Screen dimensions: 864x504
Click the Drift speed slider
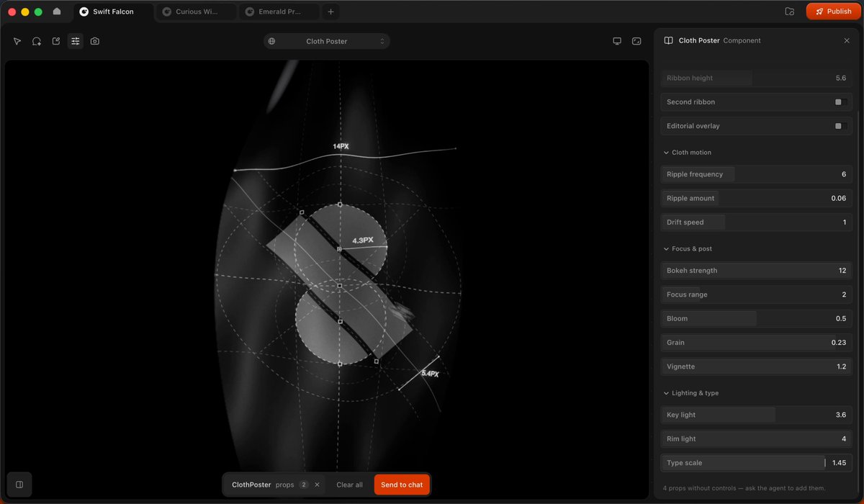(756, 222)
